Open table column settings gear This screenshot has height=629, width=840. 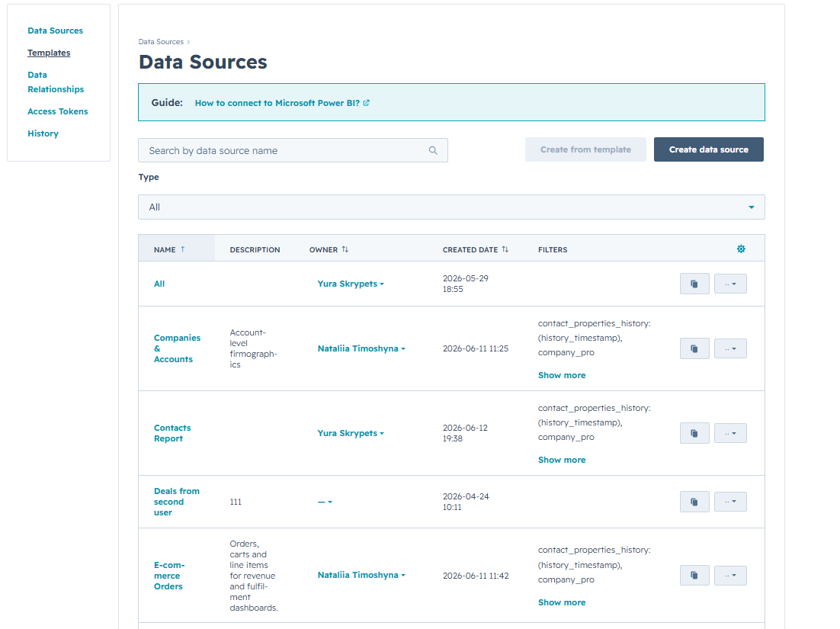pyautogui.click(x=741, y=249)
